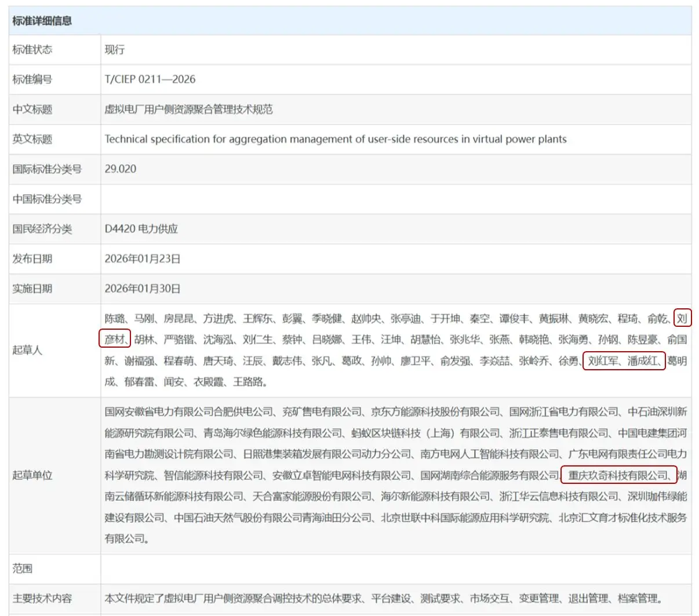The height and width of the screenshot is (616, 699).
Task: Click the standard number T/CIEP 0211—2026
Action: pyautogui.click(x=150, y=79)
